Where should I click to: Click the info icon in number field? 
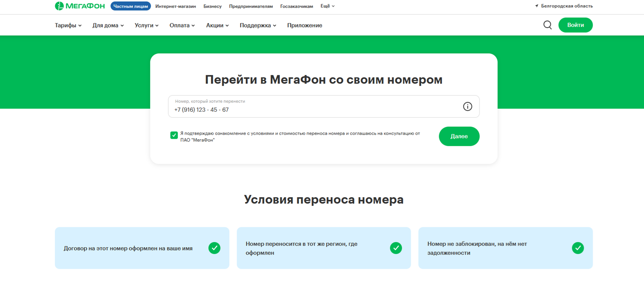(x=468, y=107)
